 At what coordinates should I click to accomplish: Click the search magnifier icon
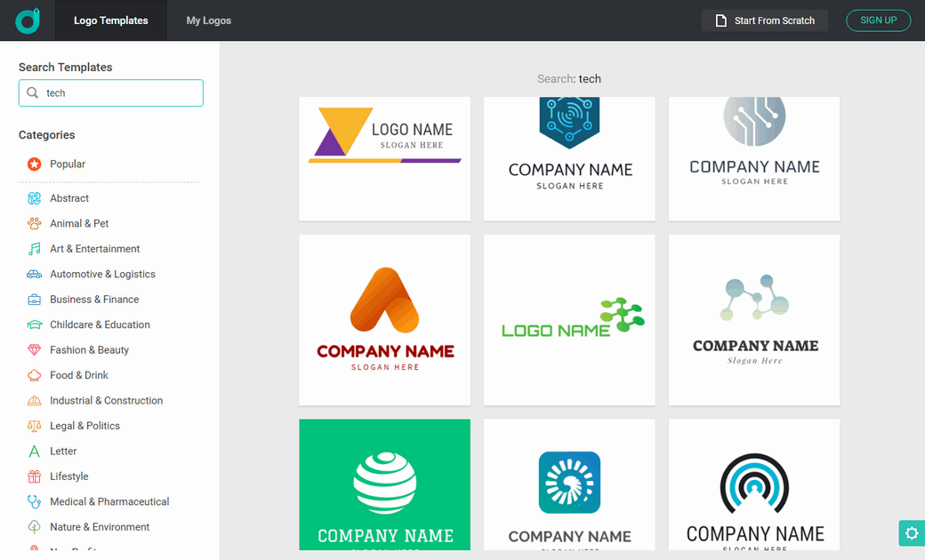pyautogui.click(x=33, y=93)
